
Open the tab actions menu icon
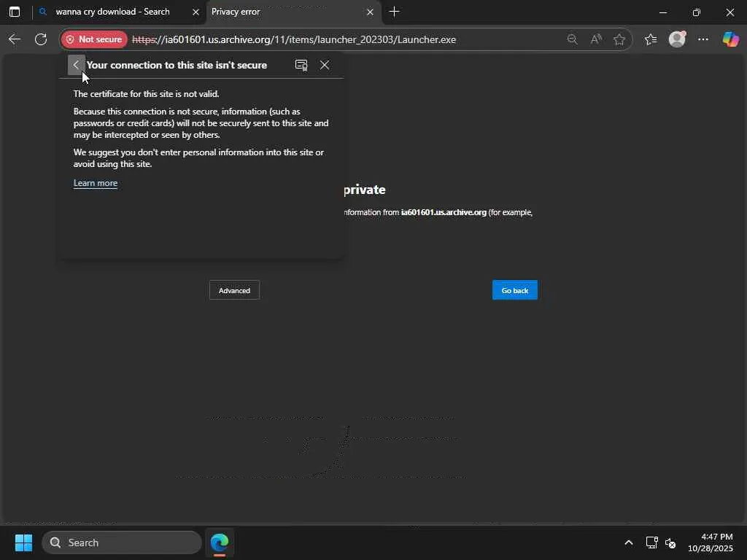(15, 12)
